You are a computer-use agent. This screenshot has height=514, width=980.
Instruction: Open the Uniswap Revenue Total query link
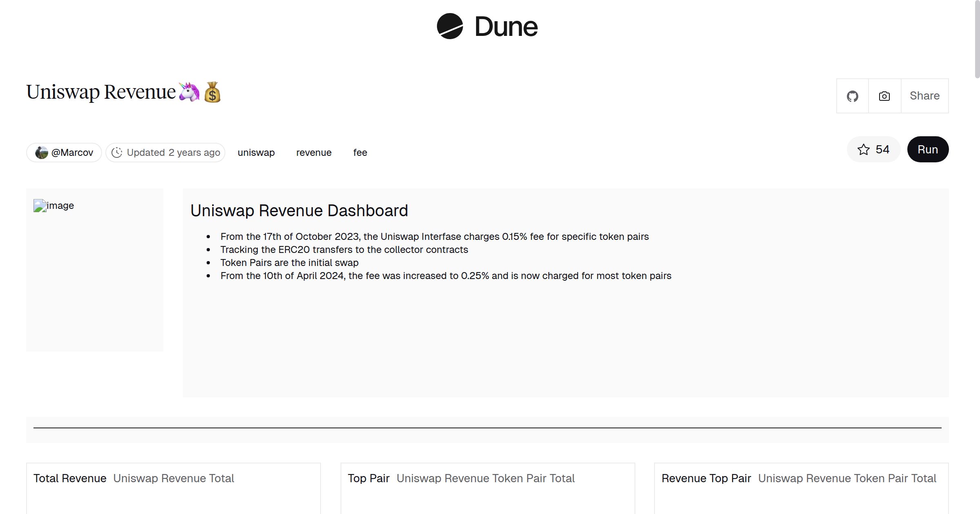(x=174, y=478)
